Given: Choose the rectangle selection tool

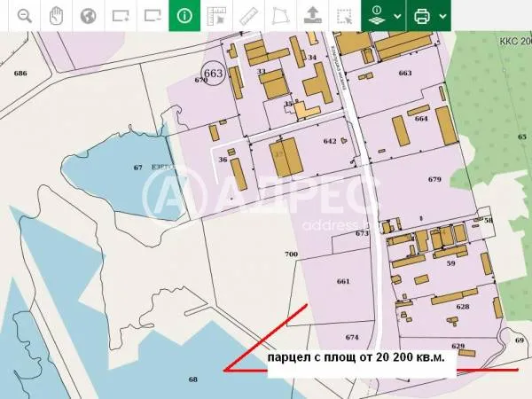Looking at the screenshot, I should [343, 16].
